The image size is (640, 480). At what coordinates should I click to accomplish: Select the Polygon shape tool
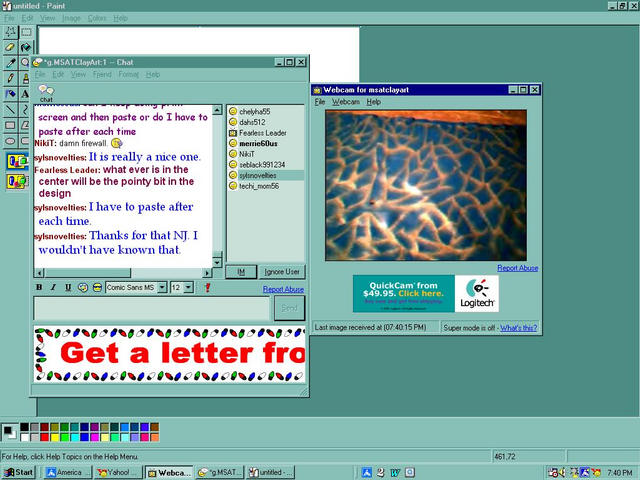tap(25, 125)
